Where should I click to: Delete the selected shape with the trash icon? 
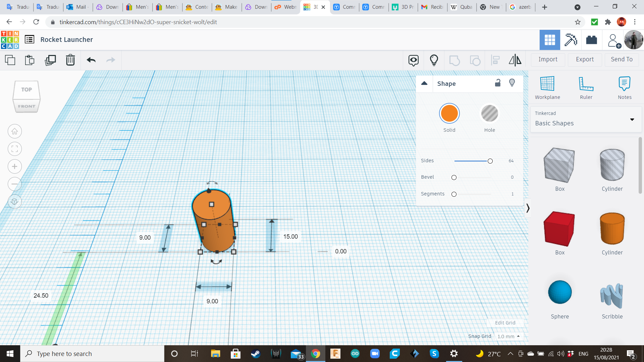(70, 60)
